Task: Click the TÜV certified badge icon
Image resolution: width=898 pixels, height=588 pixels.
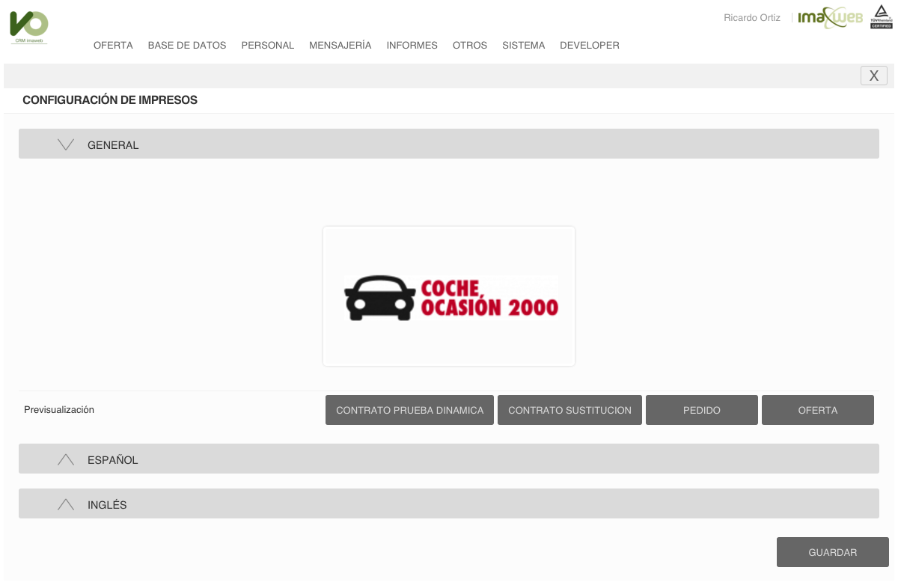Action: click(x=881, y=16)
